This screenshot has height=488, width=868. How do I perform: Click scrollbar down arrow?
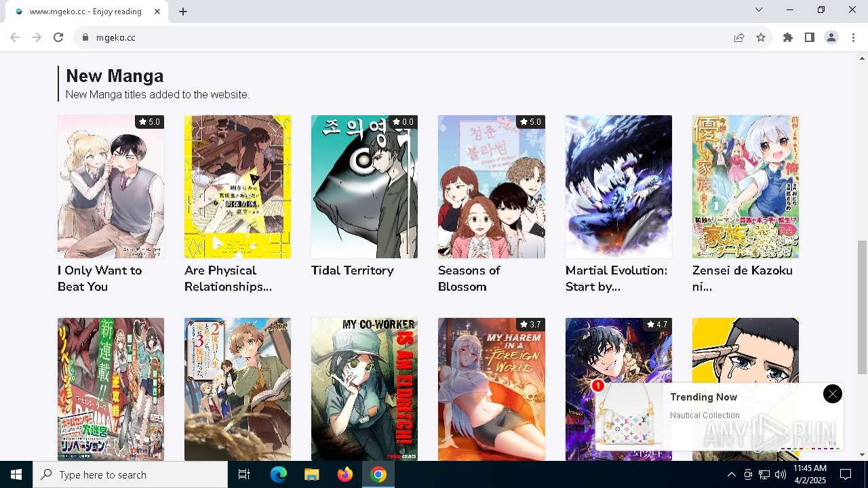[x=862, y=455]
